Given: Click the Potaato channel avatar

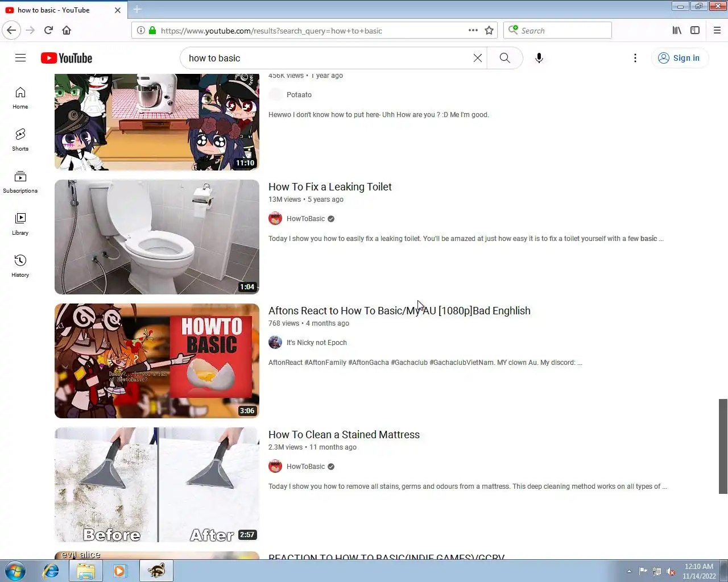Looking at the screenshot, I should [x=275, y=95].
